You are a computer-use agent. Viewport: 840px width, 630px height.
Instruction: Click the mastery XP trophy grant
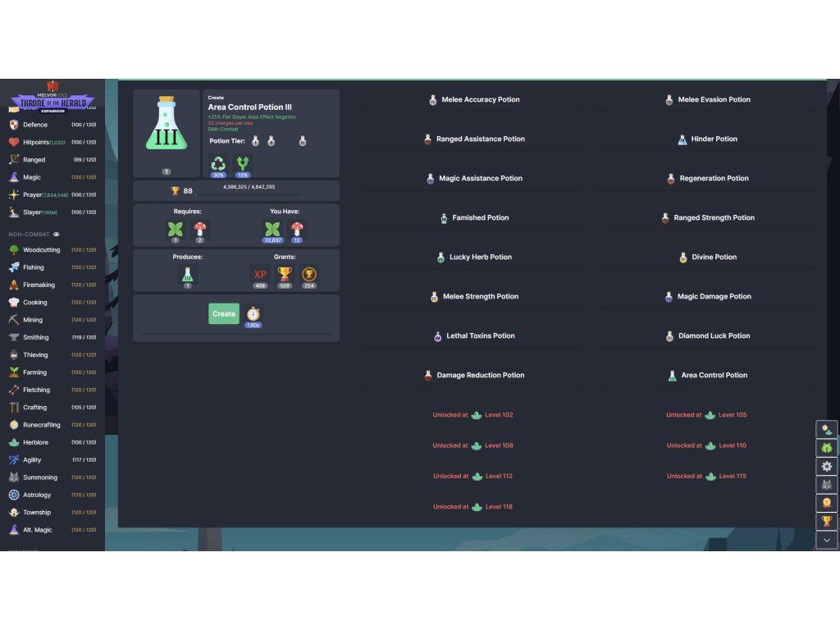pyautogui.click(x=285, y=274)
